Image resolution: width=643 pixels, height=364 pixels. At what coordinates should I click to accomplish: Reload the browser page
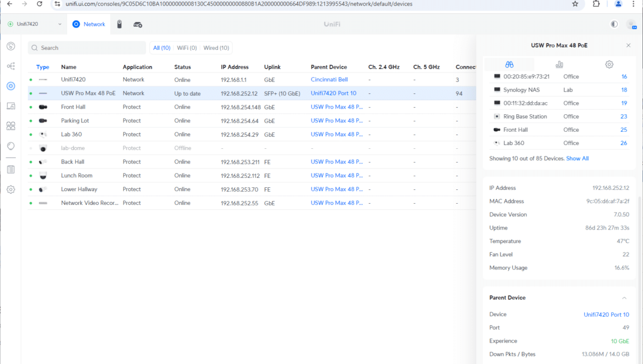click(x=40, y=4)
